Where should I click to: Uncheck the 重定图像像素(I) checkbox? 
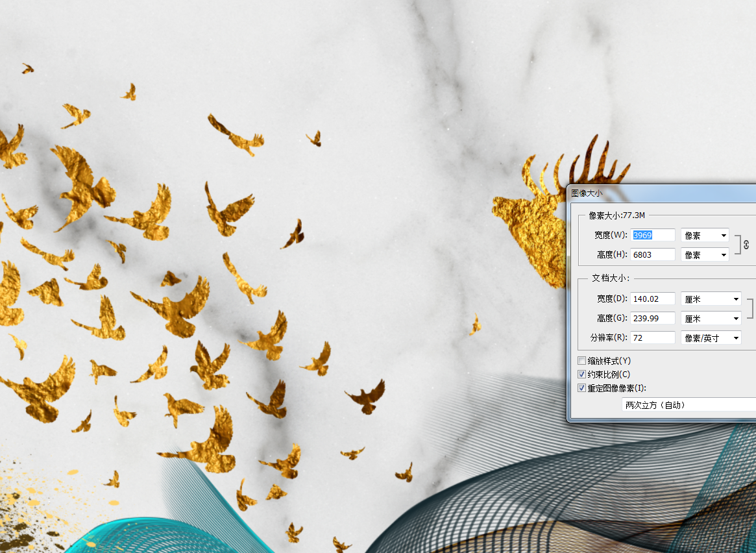click(582, 387)
